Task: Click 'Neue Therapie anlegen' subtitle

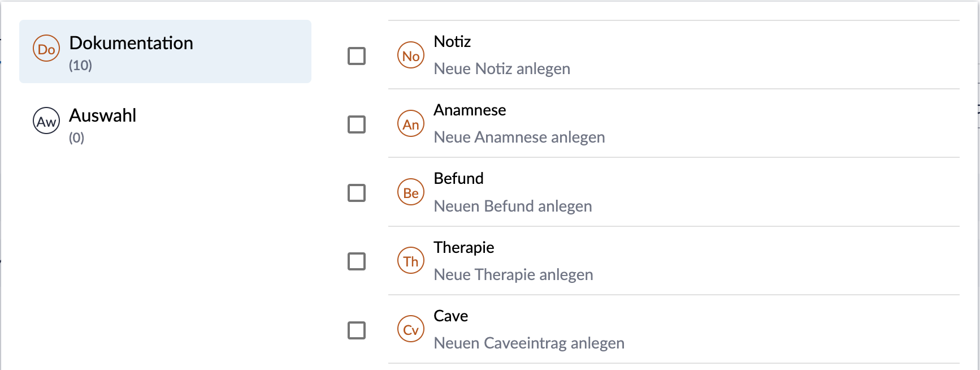Action: click(x=513, y=274)
